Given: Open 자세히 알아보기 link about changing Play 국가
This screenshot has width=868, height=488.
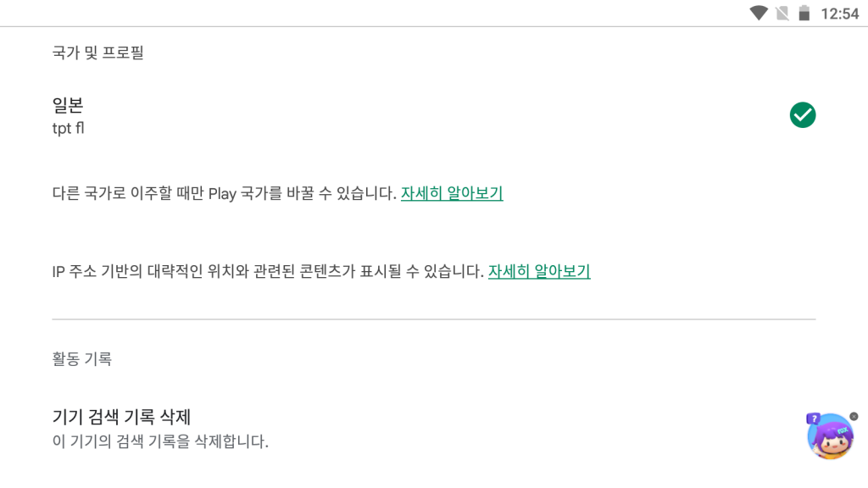Looking at the screenshot, I should (452, 193).
